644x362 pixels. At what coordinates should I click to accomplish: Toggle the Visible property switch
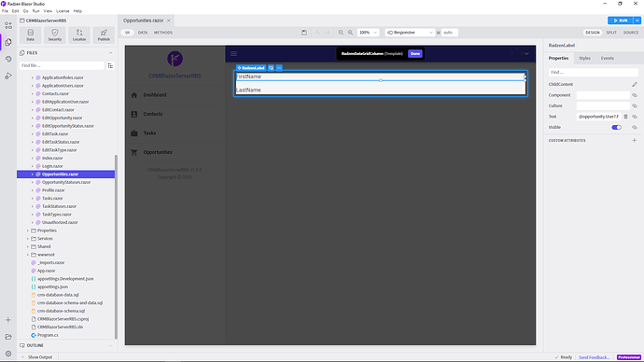tap(617, 127)
